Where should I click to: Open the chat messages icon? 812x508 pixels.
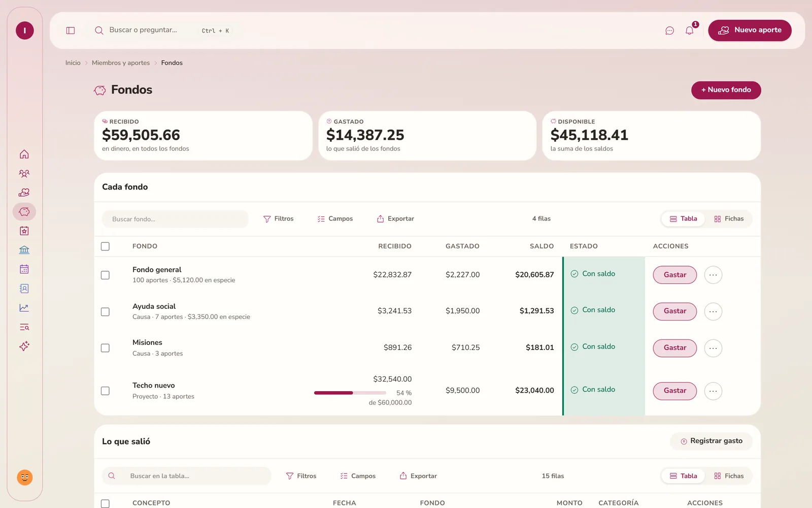(669, 30)
